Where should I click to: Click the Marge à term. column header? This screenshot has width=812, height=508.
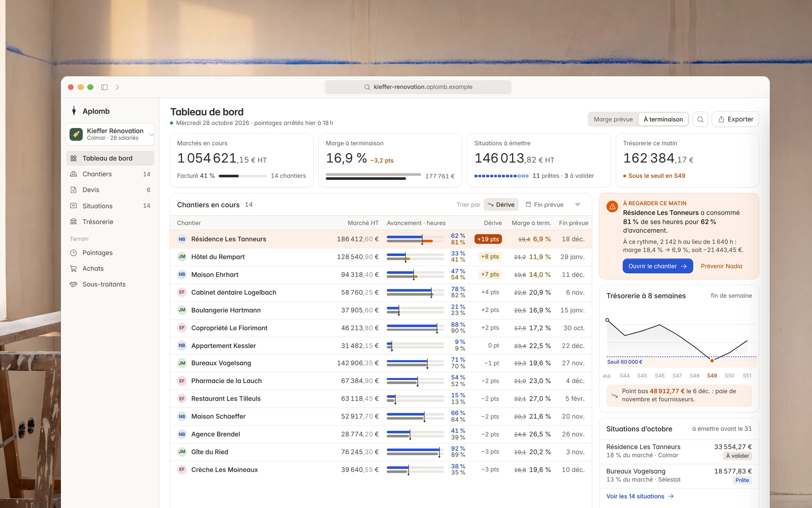click(531, 223)
